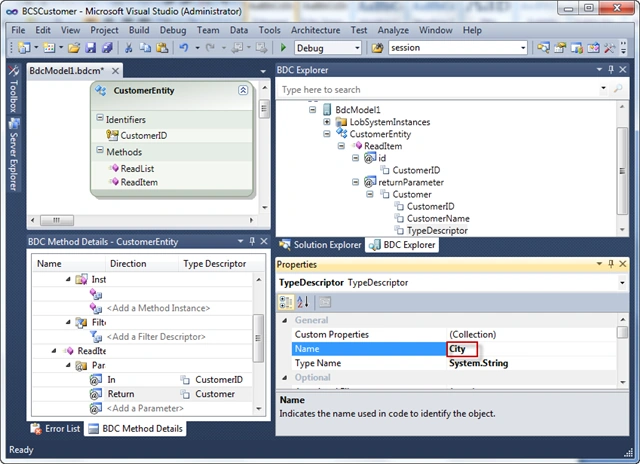Collapse the ReadItem node in Method Details
The width and height of the screenshot is (640, 464).
pyautogui.click(x=54, y=351)
